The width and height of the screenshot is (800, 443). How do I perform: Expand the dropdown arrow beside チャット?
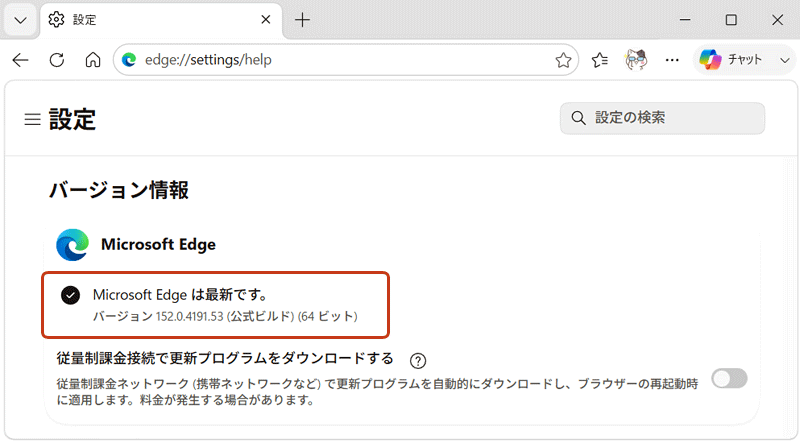[x=785, y=60]
